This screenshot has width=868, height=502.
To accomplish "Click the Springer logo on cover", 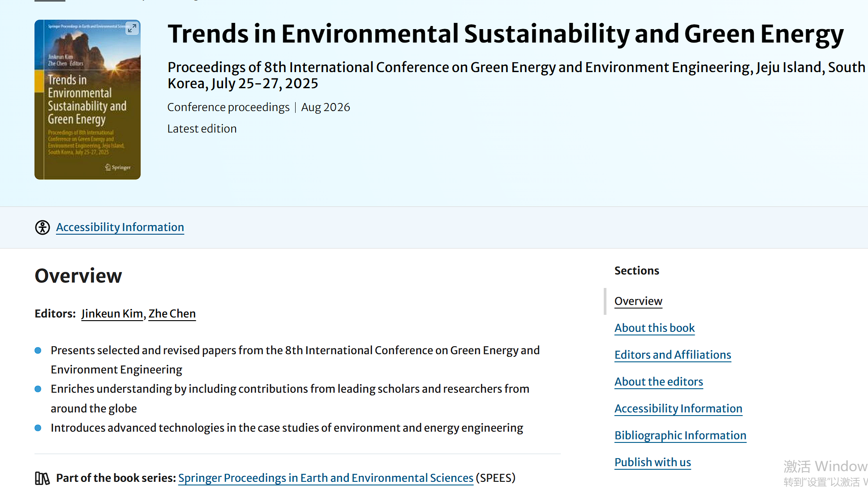I will (x=118, y=167).
